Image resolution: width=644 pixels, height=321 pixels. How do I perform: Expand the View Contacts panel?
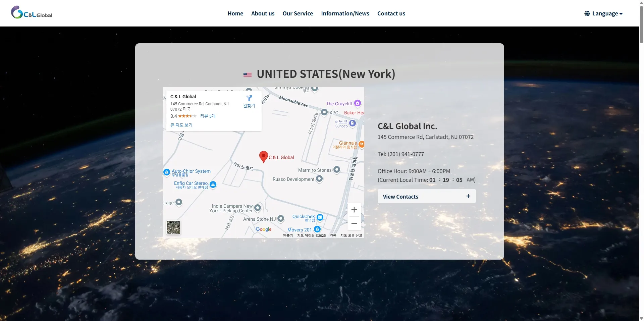[427, 196]
